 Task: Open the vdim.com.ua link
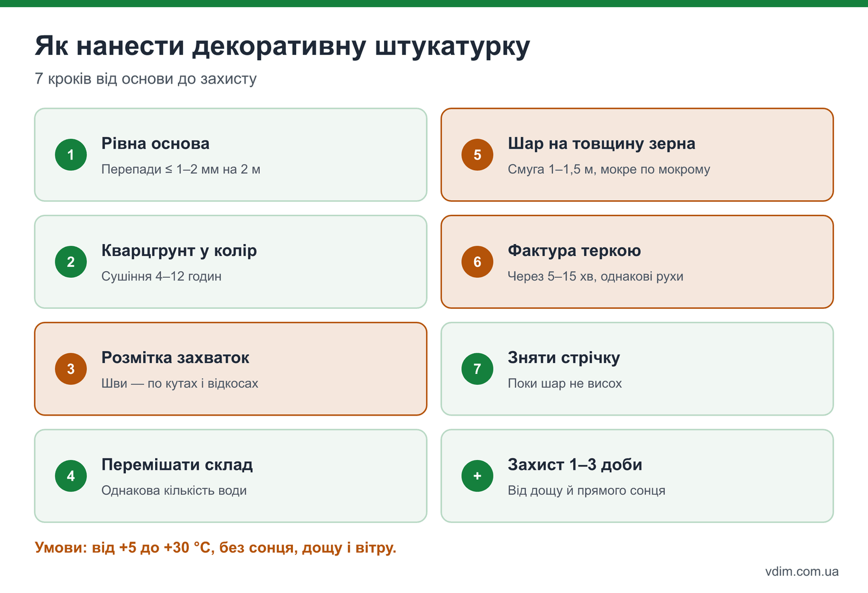coord(802,571)
